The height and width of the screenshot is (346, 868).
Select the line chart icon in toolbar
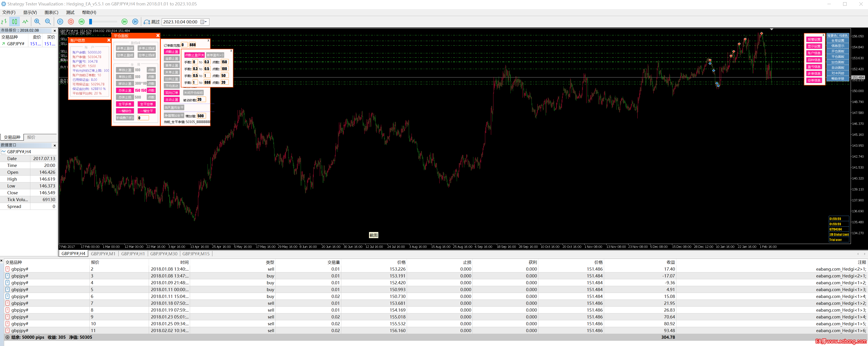point(25,22)
